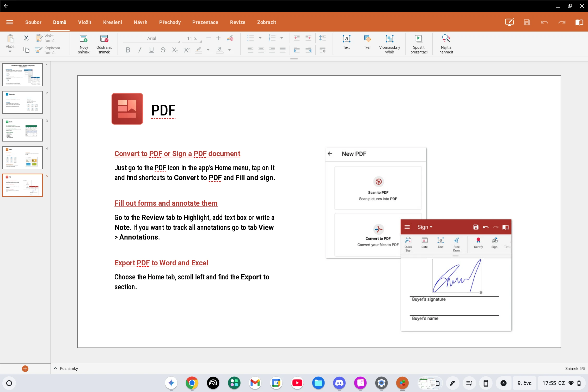The height and width of the screenshot is (392, 588).
Task: Select the Vícenásobný výběr tool
Action: 389,44
